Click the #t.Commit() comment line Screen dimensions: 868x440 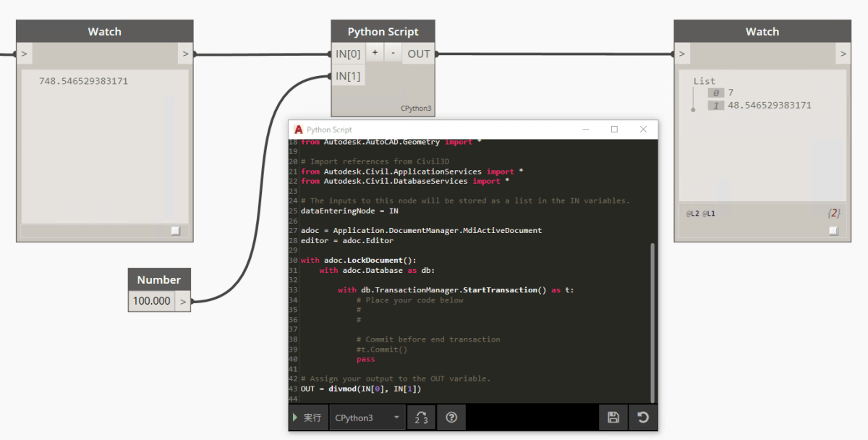(382, 349)
